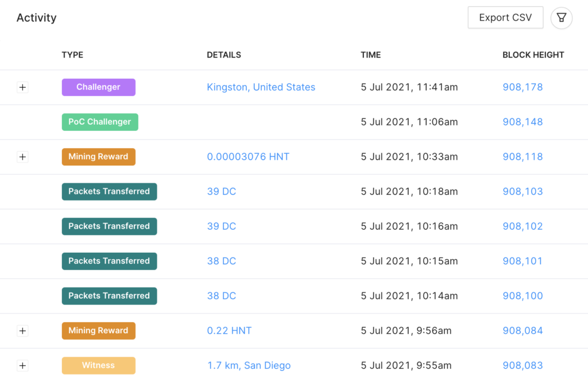
Task: Open the activity filter funnel icon
Action: pyautogui.click(x=561, y=18)
